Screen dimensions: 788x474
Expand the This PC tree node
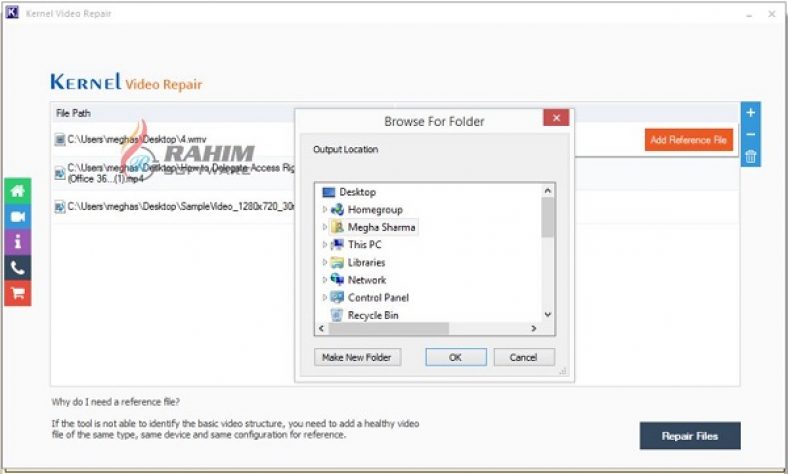click(325, 245)
